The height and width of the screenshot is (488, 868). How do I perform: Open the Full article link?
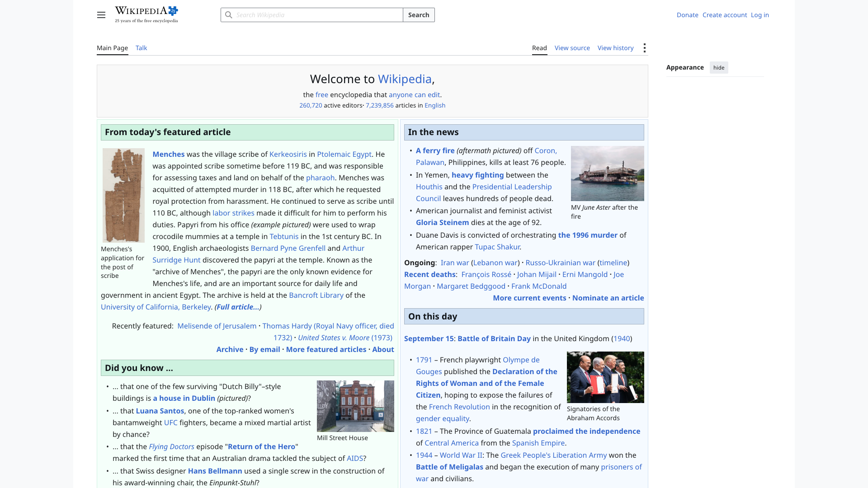pos(238,307)
